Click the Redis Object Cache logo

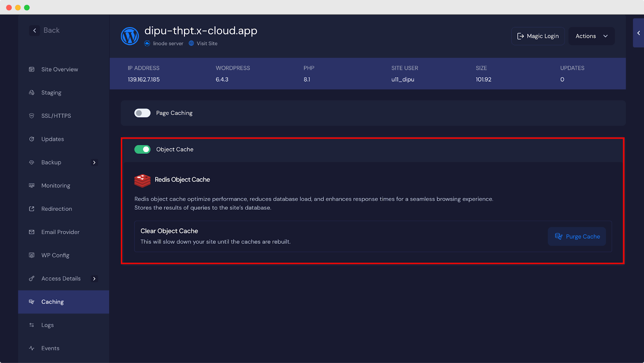[x=142, y=180]
